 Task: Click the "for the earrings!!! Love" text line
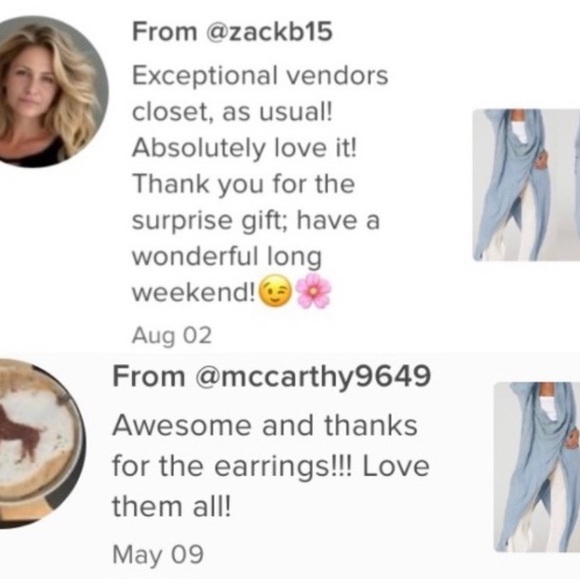pyautogui.click(x=271, y=466)
